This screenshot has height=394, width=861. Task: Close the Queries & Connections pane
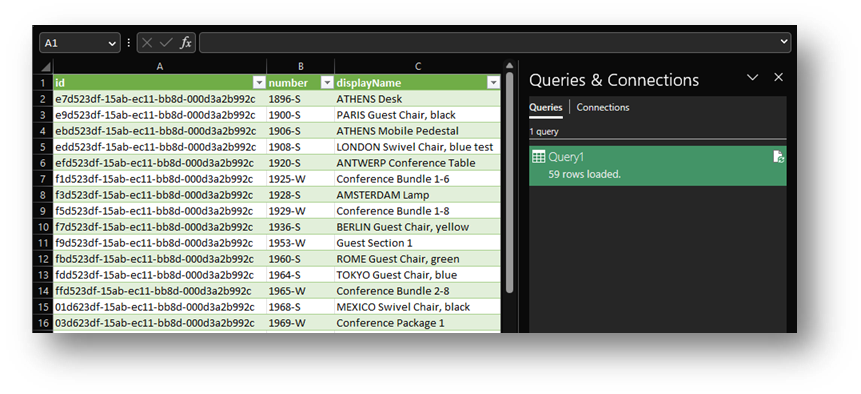[x=778, y=77]
